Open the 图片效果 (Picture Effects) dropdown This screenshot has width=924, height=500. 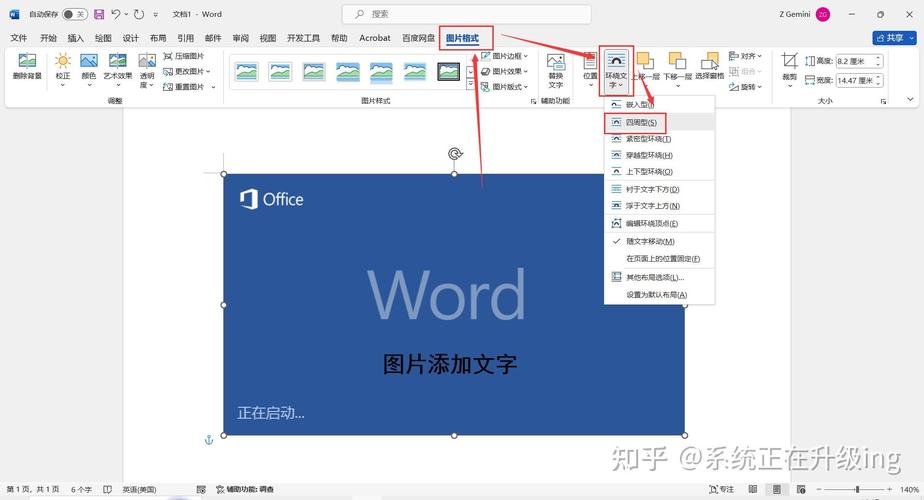coord(504,71)
